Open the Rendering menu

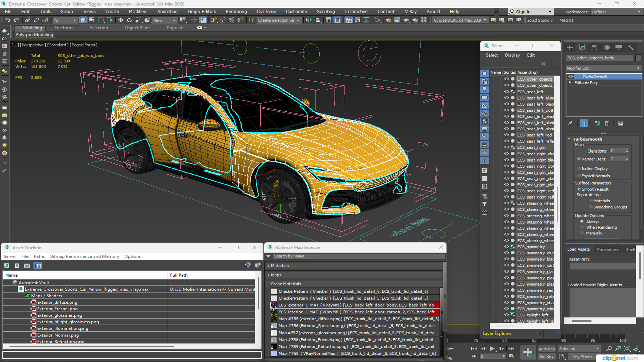pos(236,12)
